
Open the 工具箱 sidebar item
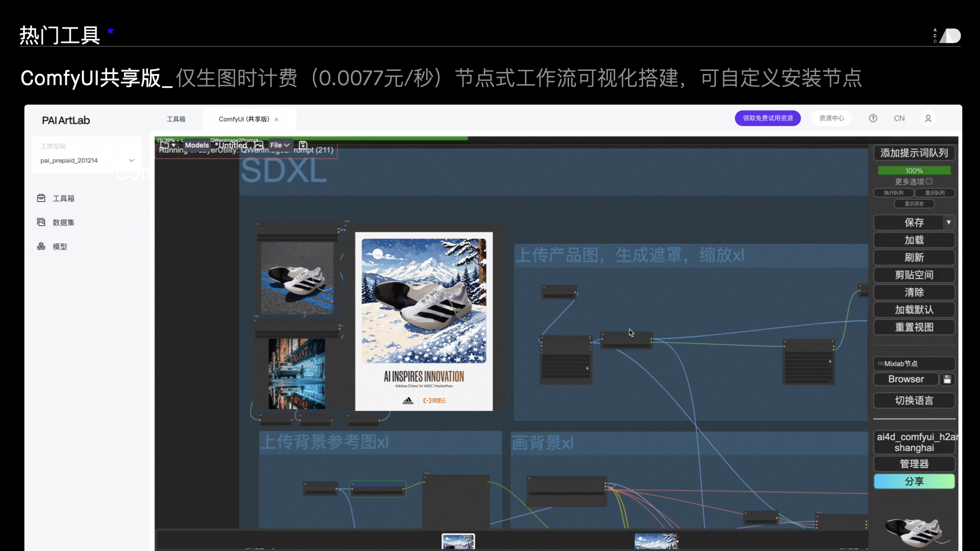click(56, 198)
